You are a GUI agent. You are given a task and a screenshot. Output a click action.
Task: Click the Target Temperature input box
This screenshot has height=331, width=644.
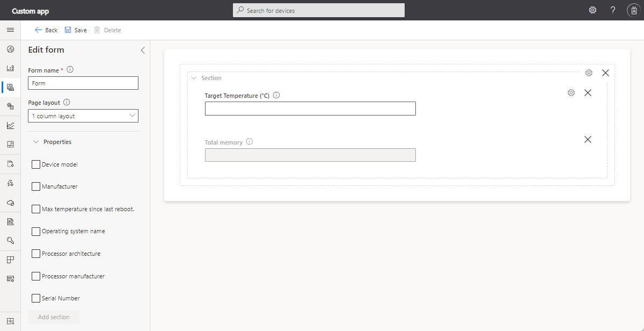pos(310,109)
